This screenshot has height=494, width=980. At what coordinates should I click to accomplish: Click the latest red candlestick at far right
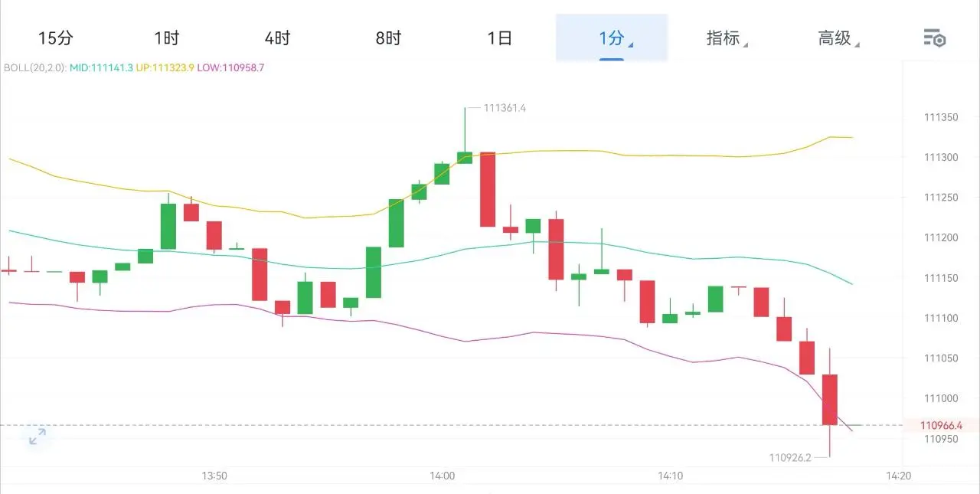[830, 399]
